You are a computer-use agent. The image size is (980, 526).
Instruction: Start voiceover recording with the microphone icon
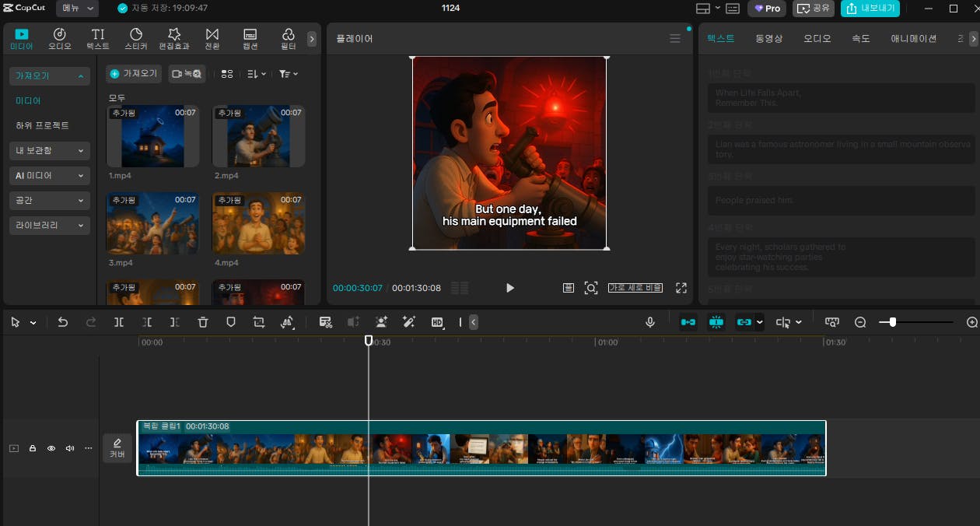650,321
